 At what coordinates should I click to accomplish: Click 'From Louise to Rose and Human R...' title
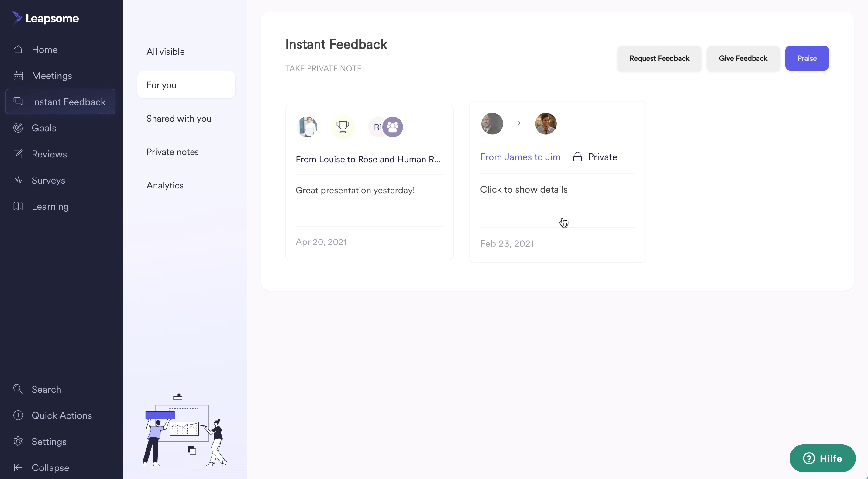(x=368, y=159)
